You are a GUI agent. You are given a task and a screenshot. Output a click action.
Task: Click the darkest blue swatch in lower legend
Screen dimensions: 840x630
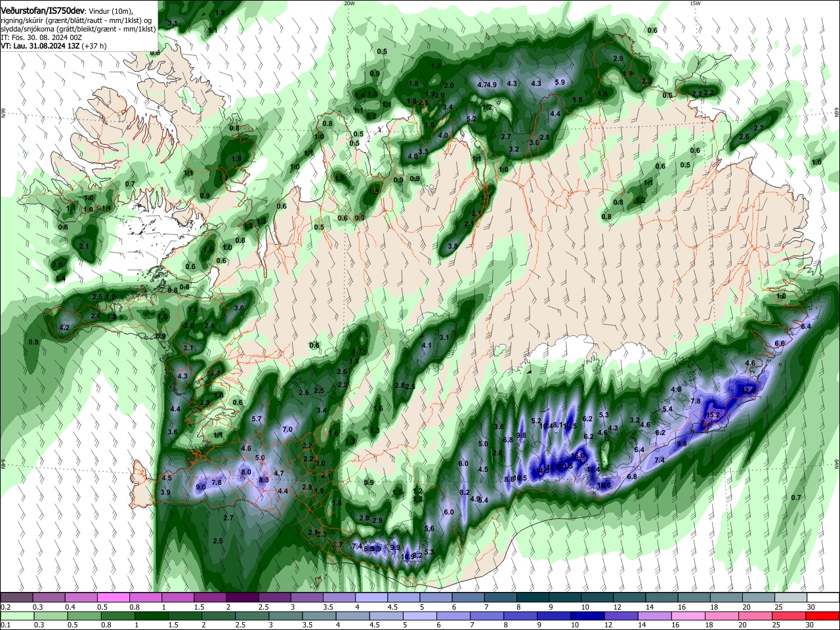pyautogui.click(x=587, y=616)
